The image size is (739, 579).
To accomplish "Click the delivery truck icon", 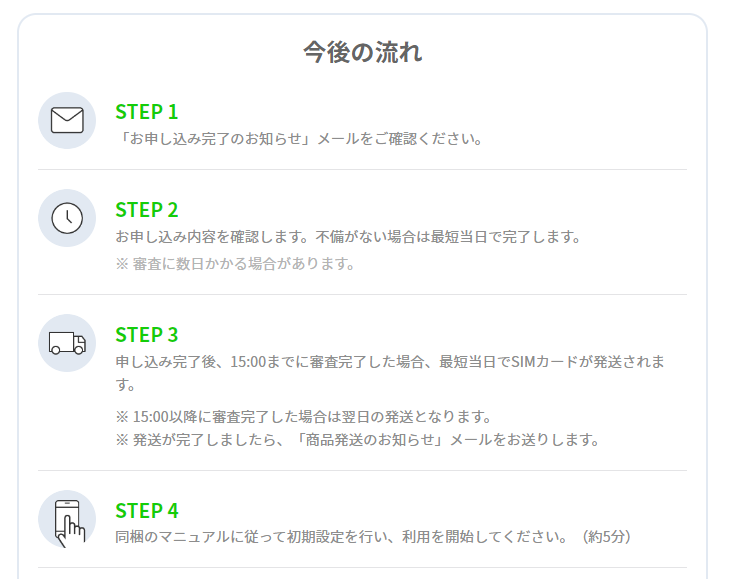I will 67,343.
